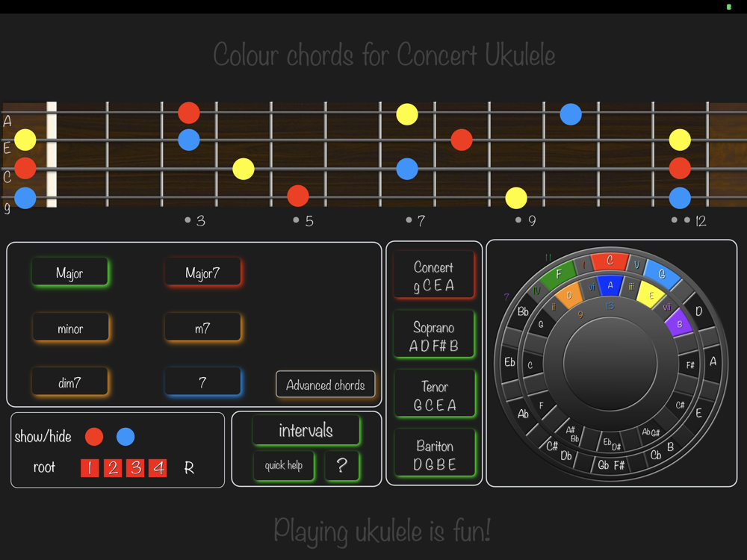747x560 pixels.
Task: Select dark blue A segment on inner ring
Action: click(610, 285)
